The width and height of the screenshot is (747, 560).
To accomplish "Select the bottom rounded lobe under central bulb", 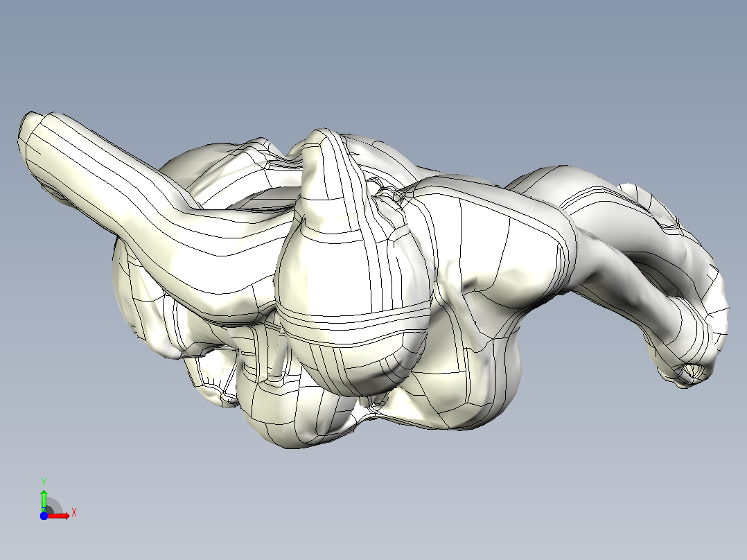I will click(295, 414).
